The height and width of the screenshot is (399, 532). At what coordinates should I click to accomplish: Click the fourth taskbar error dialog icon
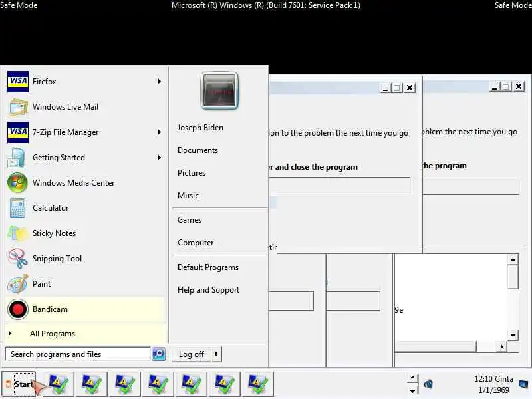click(x=158, y=384)
